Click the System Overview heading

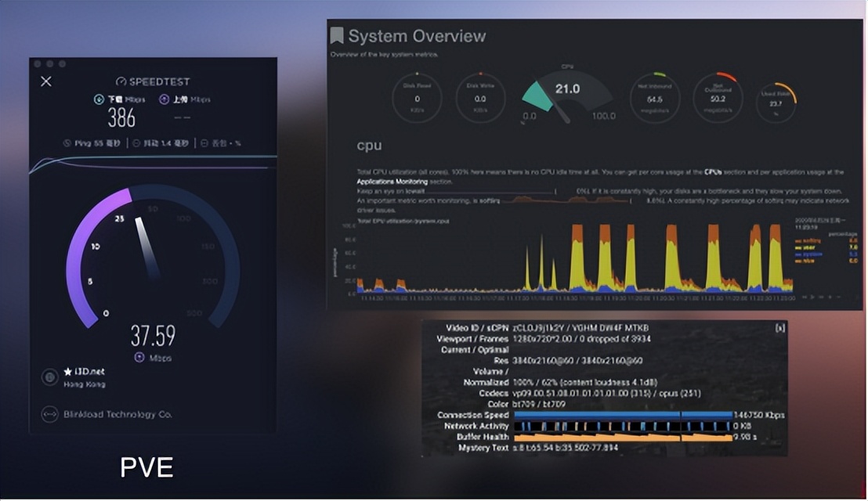click(417, 36)
